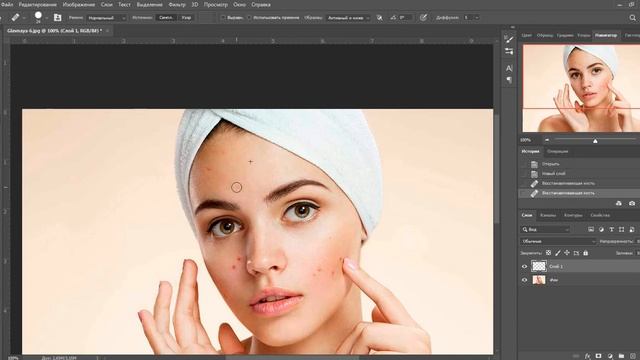Open the Фильтр menu
The width and height of the screenshot is (640, 360).
tap(177, 4)
